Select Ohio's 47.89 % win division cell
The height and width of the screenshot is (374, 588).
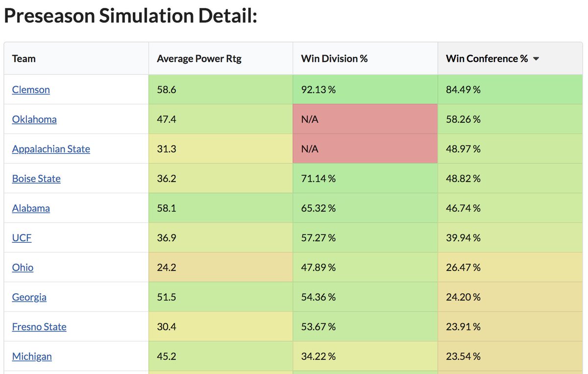click(x=366, y=267)
